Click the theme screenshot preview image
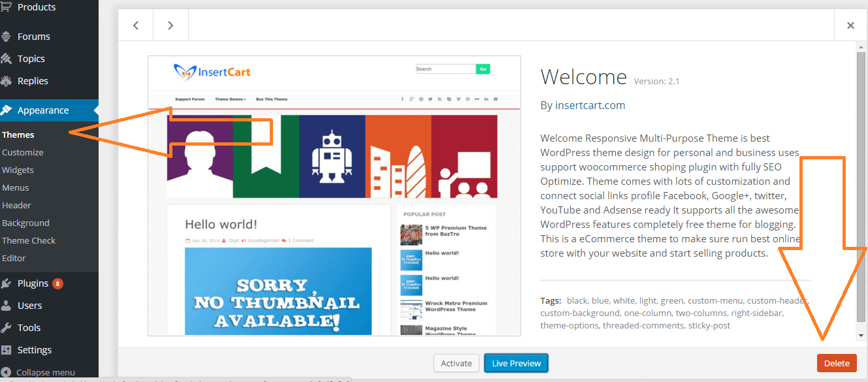868x382 pixels. [x=334, y=196]
